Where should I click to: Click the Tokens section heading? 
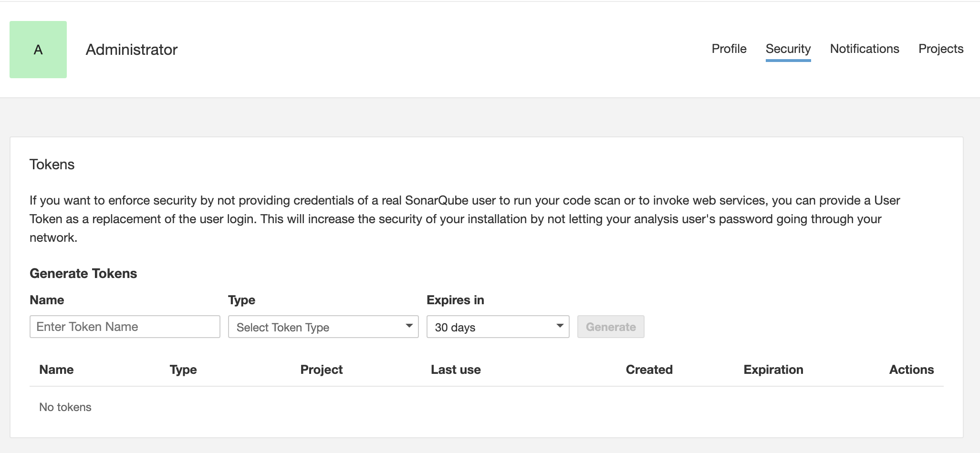point(52,164)
